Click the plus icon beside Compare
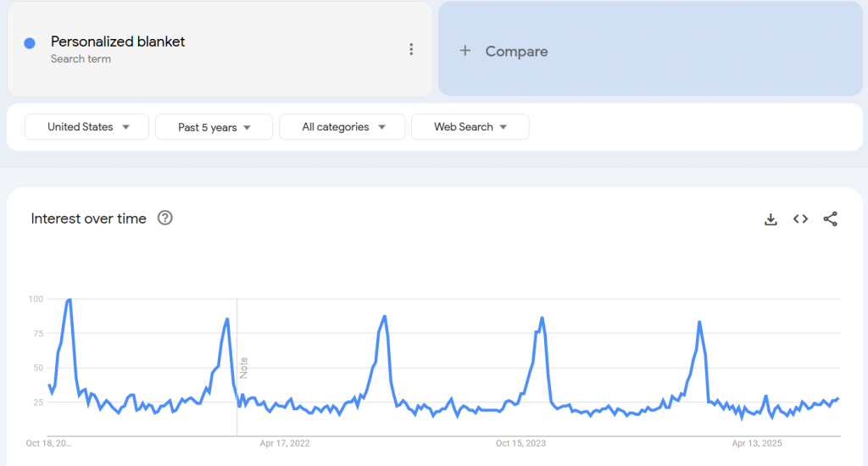The height and width of the screenshot is (466, 868). [x=465, y=51]
